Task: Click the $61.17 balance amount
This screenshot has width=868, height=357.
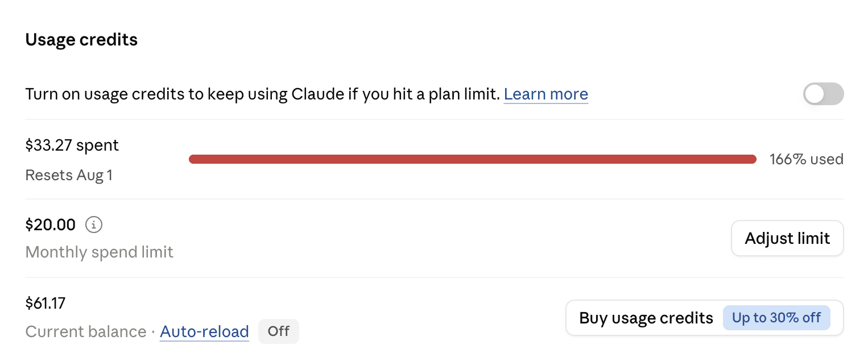Action: [x=46, y=303]
